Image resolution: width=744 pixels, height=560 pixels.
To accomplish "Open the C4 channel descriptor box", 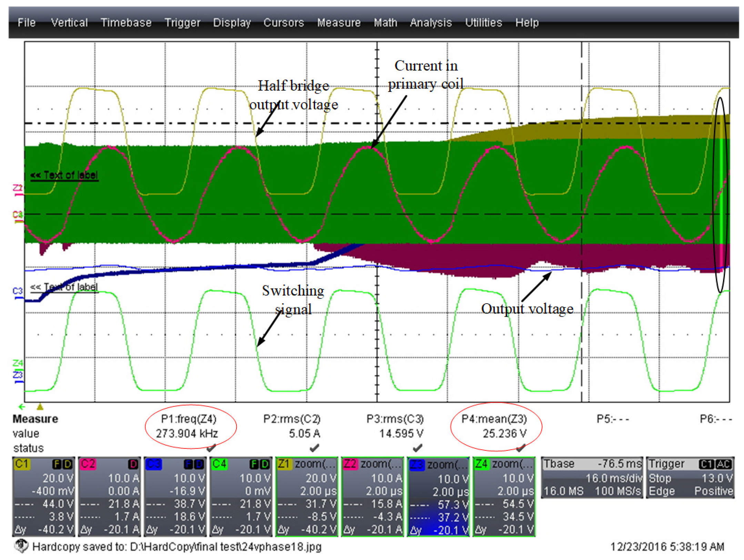I will [x=241, y=496].
